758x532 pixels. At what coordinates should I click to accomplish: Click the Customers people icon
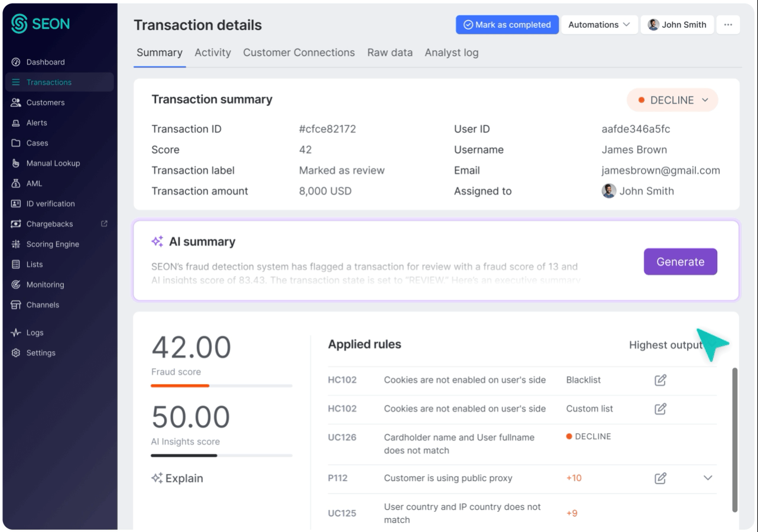click(16, 102)
